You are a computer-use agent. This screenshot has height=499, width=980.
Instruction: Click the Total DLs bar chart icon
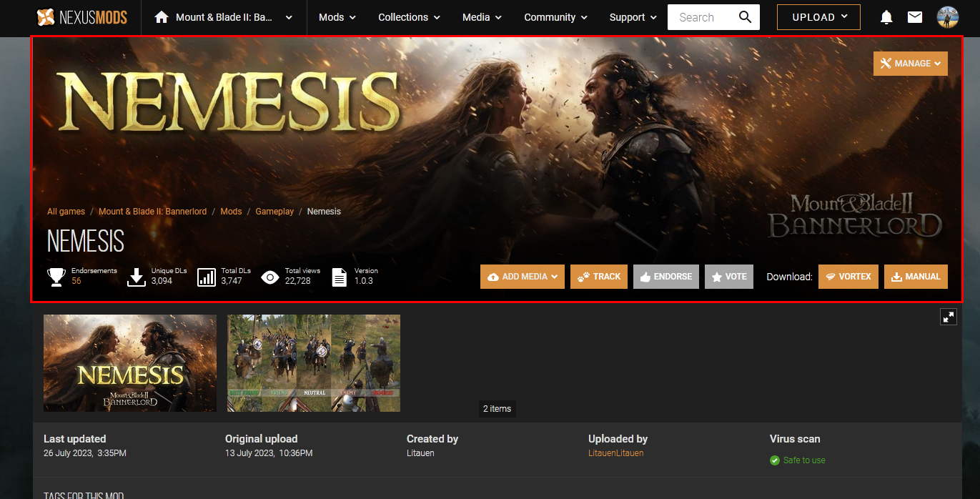[x=207, y=277]
